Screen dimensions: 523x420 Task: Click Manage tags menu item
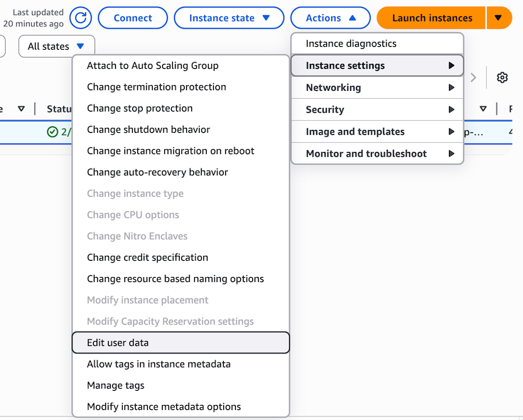[x=116, y=385]
